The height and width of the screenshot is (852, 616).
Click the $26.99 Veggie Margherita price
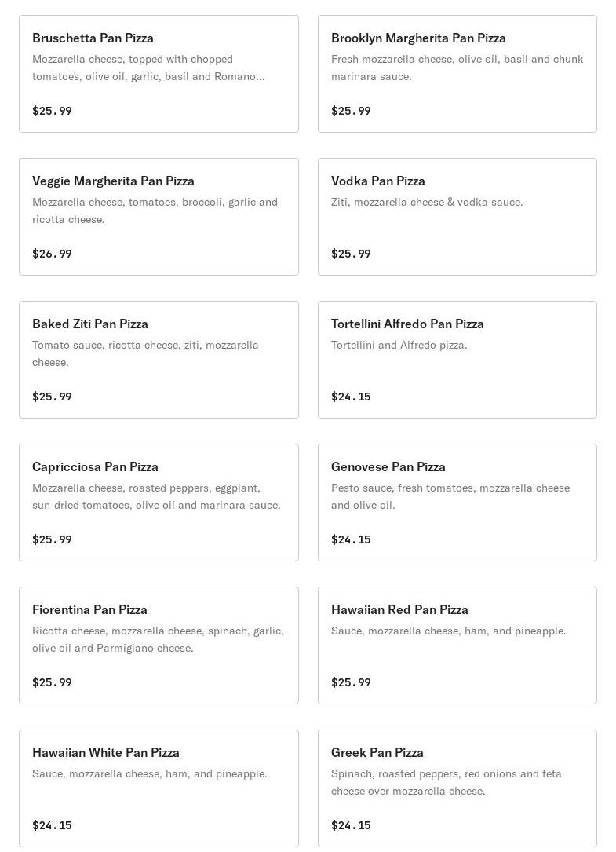[x=52, y=254]
